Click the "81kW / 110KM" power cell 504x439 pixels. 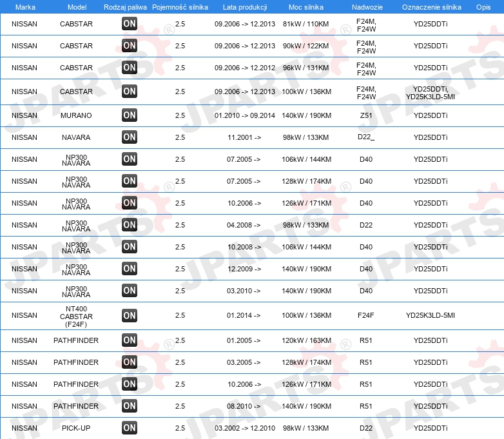[305, 24]
